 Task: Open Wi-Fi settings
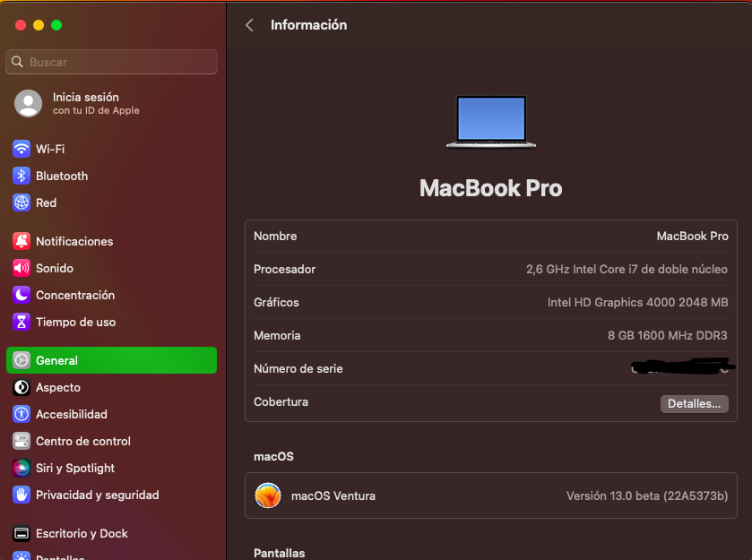(x=111, y=149)
